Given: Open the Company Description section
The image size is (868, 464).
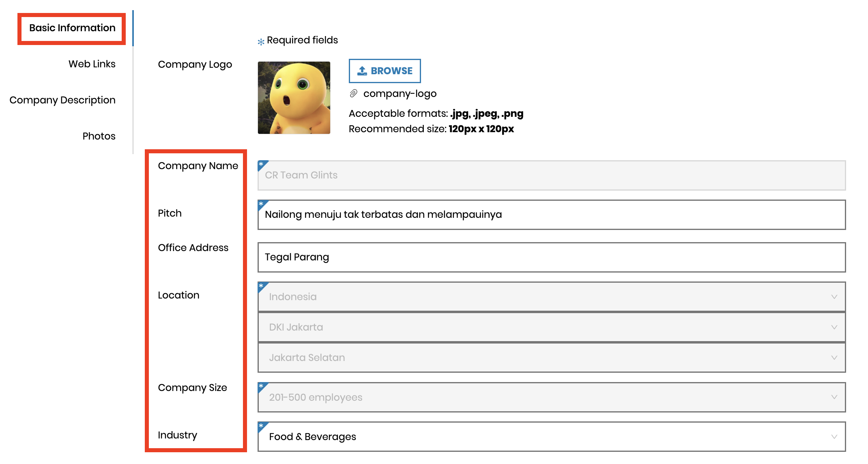Looking at the screenshot, I should 62,100.
